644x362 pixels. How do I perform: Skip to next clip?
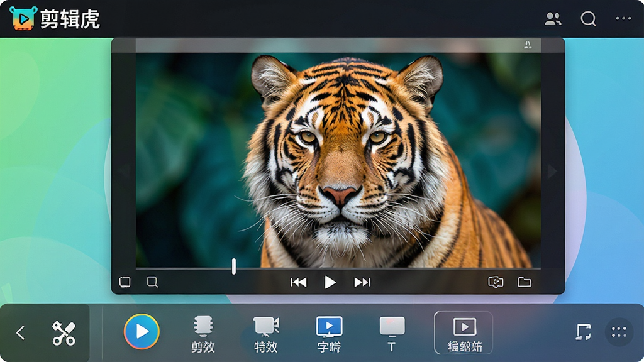(362, 282)
